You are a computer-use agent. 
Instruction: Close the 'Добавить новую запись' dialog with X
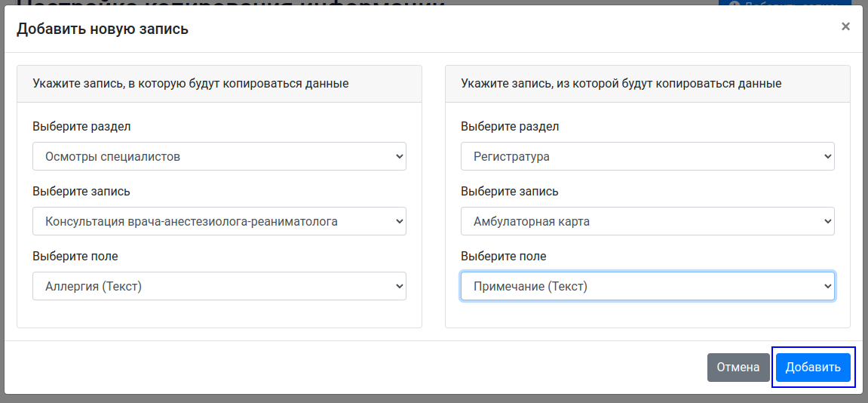tap(845, 26)
